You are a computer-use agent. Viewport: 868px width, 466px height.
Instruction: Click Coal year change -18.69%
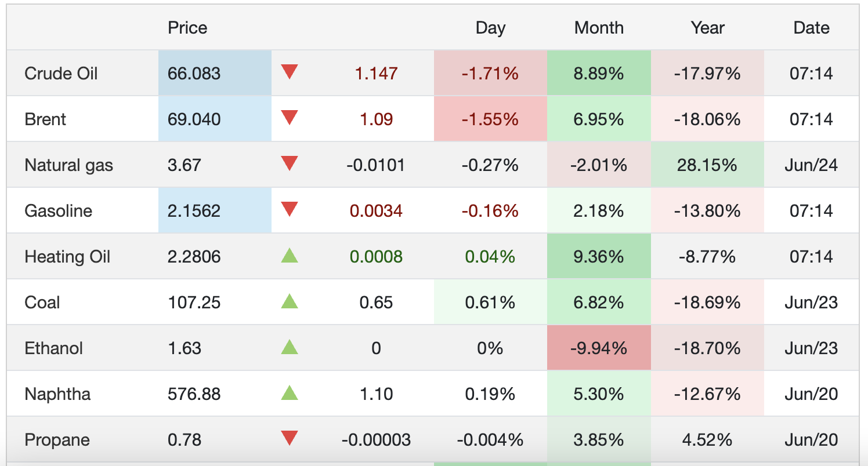707,303
